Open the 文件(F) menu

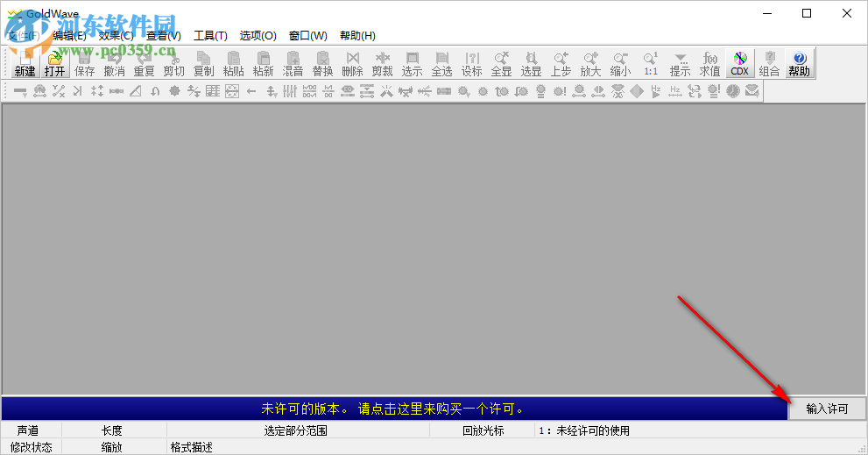click(24, 35)
